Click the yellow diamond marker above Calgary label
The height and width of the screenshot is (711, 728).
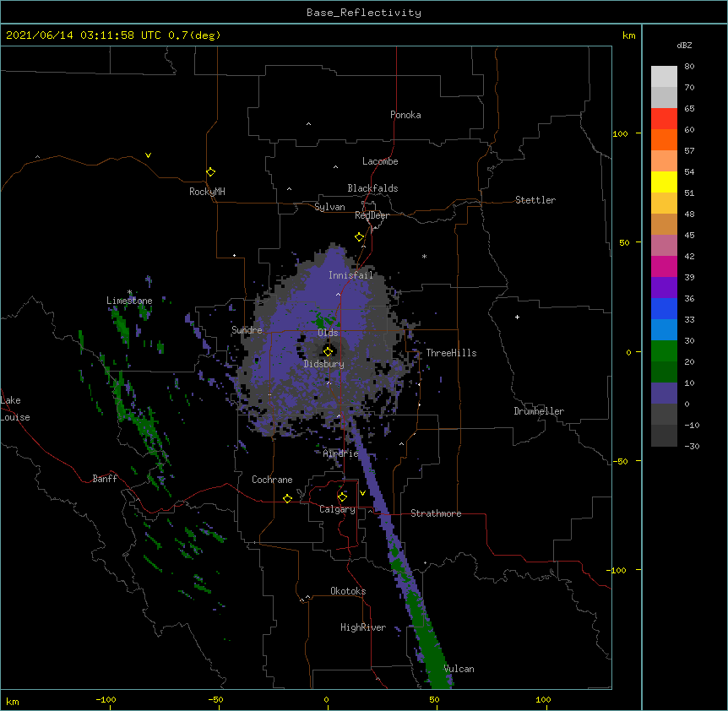pos(342,497)
